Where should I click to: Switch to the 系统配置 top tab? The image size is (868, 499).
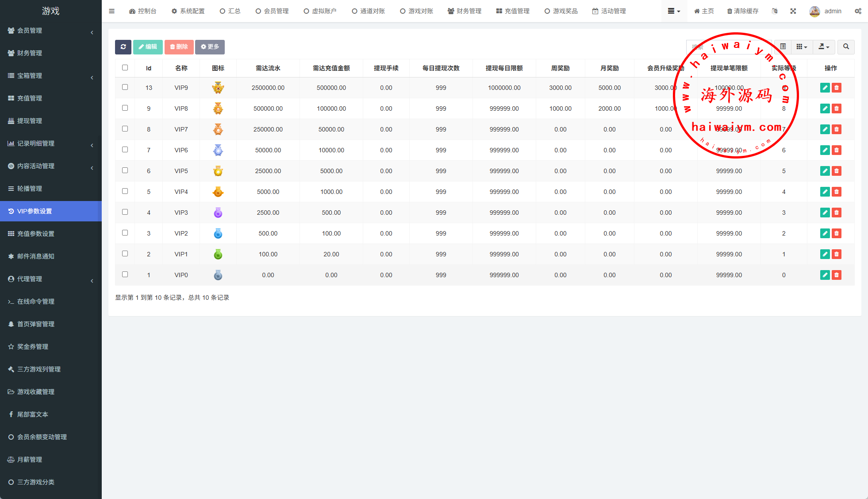click(x=188, y=11)
